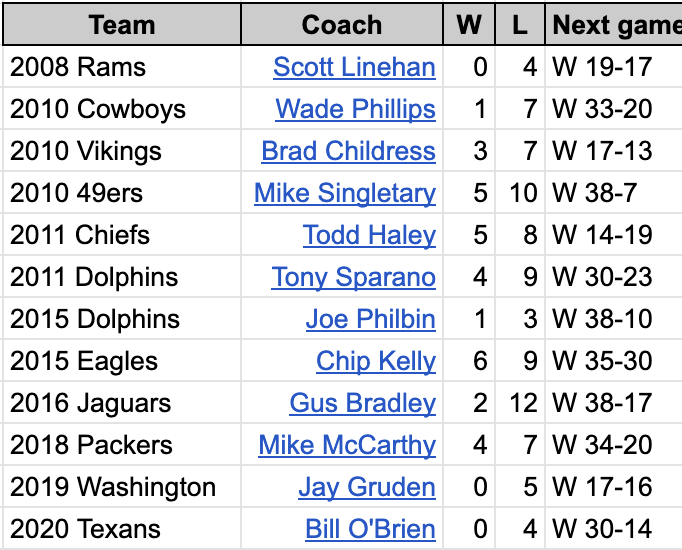Select the 2019 Washington cell
This screenshot has height=550, width=682.
tap(122, 487)
